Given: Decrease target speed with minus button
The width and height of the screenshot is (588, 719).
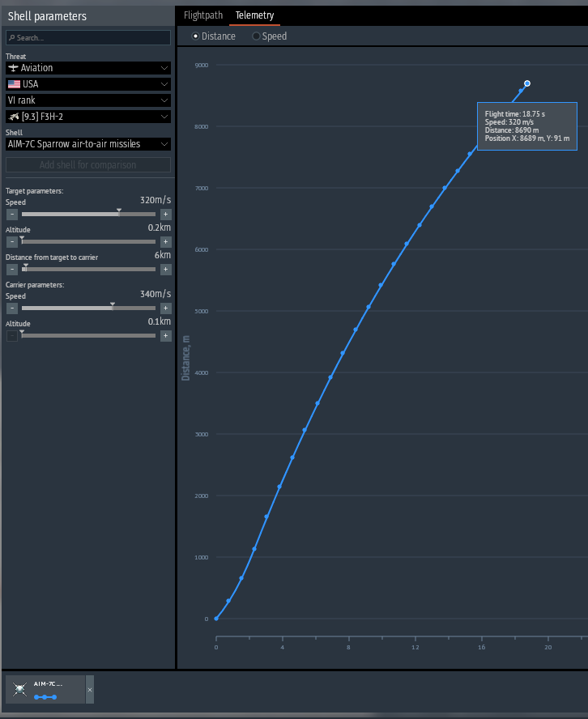Looking at the screenshot, I should pyautogui.click(x=12, y=215).
